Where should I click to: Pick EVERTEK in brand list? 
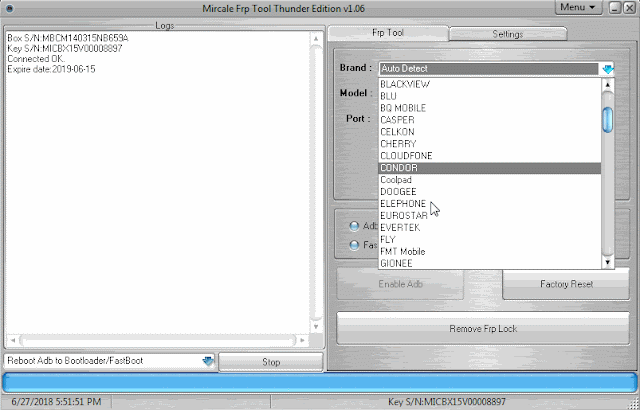click(490, 227)
